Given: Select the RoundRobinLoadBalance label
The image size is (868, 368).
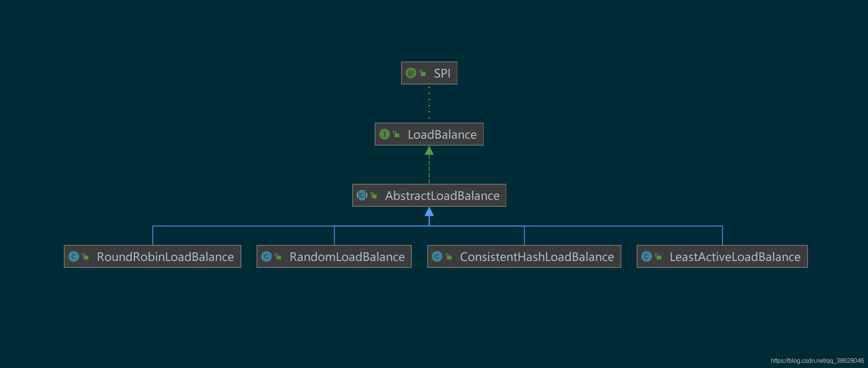Looking at the screenshot, I should (x=165, y=257).
